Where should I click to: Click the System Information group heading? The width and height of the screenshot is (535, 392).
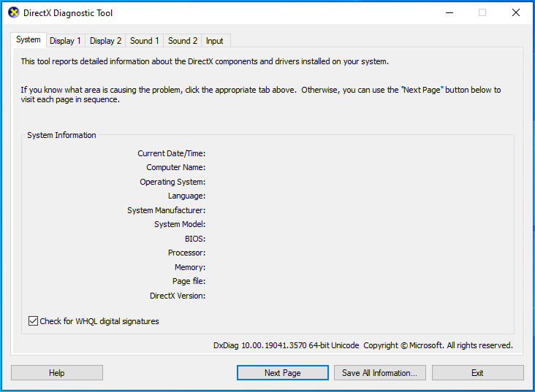point(61,135)
